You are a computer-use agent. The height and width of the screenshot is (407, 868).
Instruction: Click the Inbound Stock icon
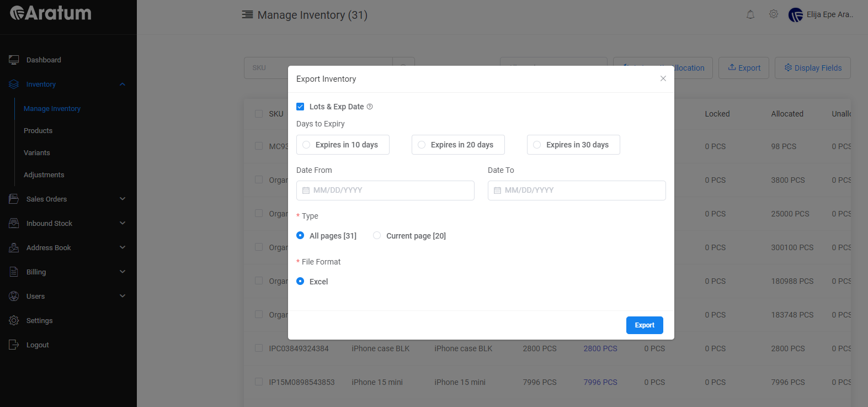click(14, 223)
